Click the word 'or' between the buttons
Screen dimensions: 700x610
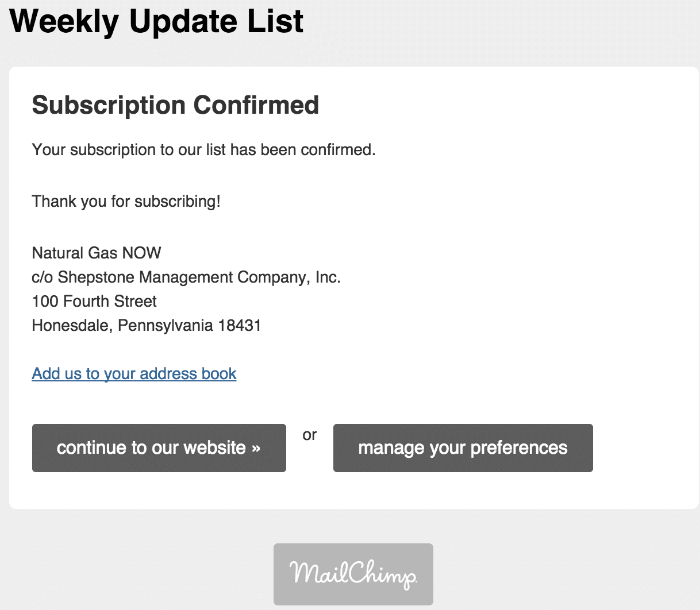pos(310,435)
